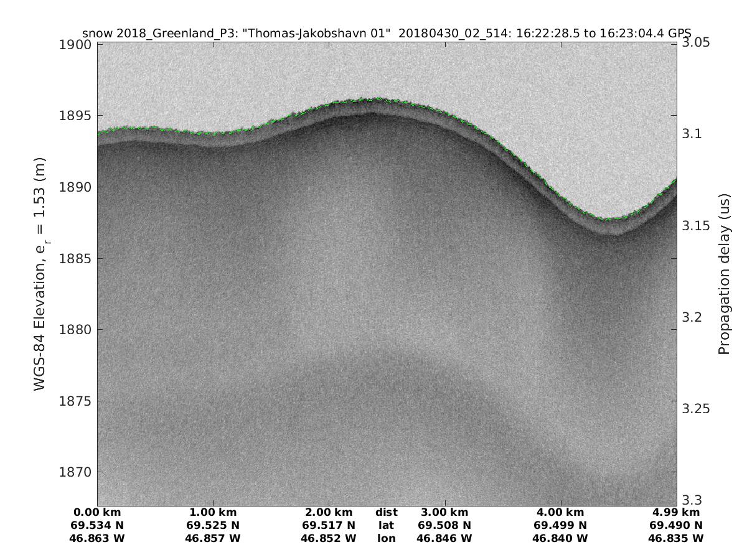The height and width of the screenshot is (560, 747).
Task: Click the "dist" legend label
Action: tap(386, 512)
